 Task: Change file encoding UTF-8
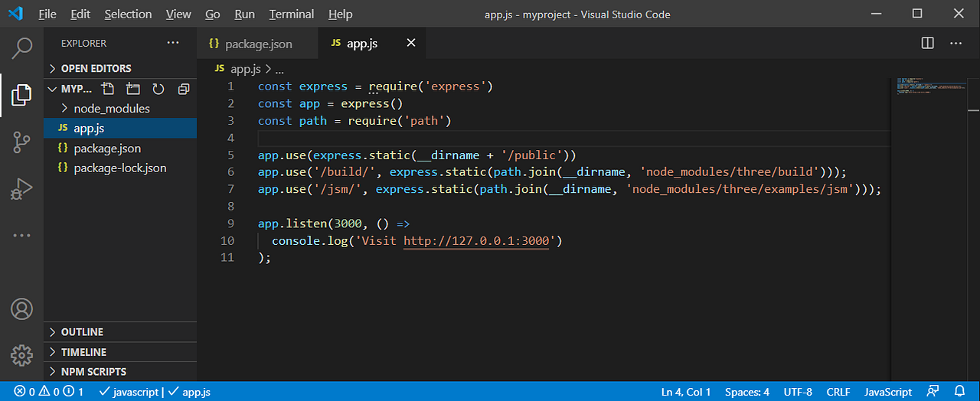798,392
